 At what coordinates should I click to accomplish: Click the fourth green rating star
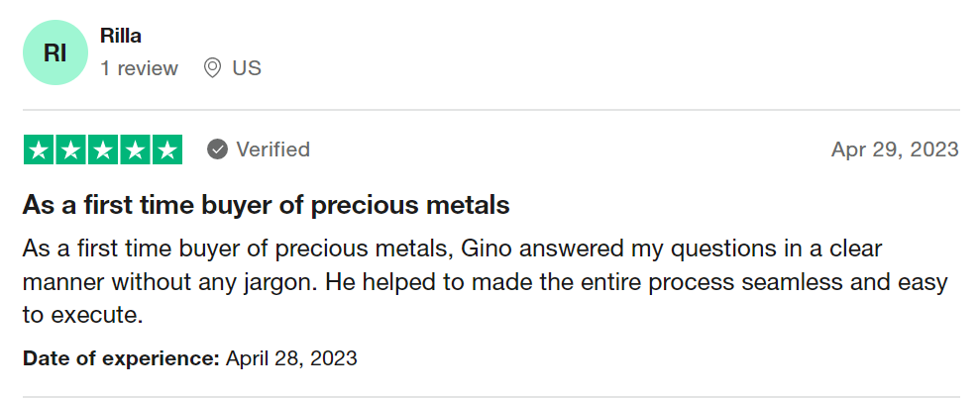tap(135, 149)
